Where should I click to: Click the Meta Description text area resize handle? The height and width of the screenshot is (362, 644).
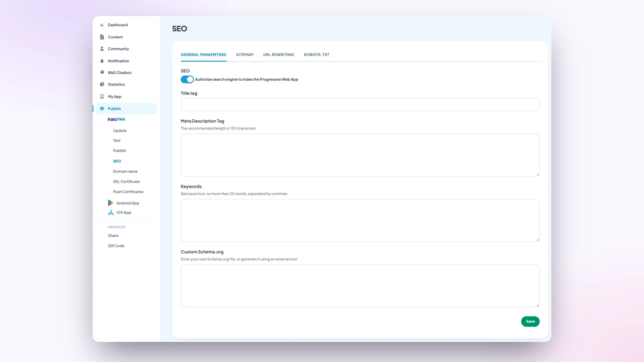point(538,175)
